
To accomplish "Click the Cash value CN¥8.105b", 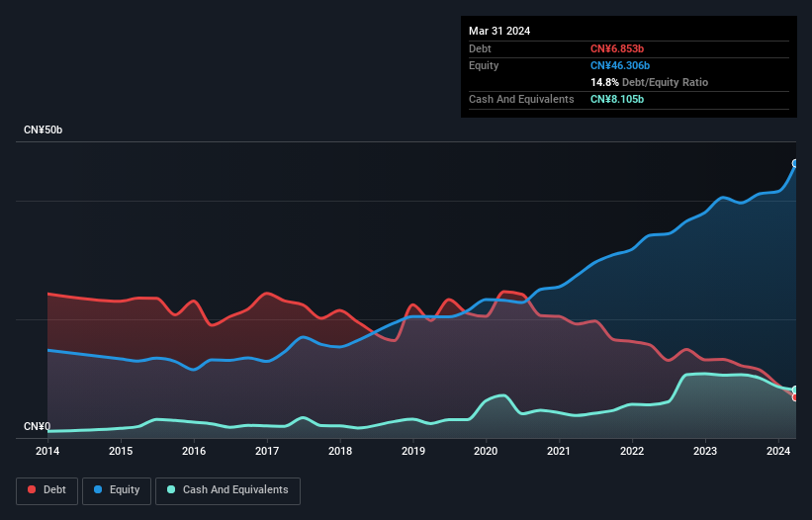I will pyautogui.click(x=617, y=99).
